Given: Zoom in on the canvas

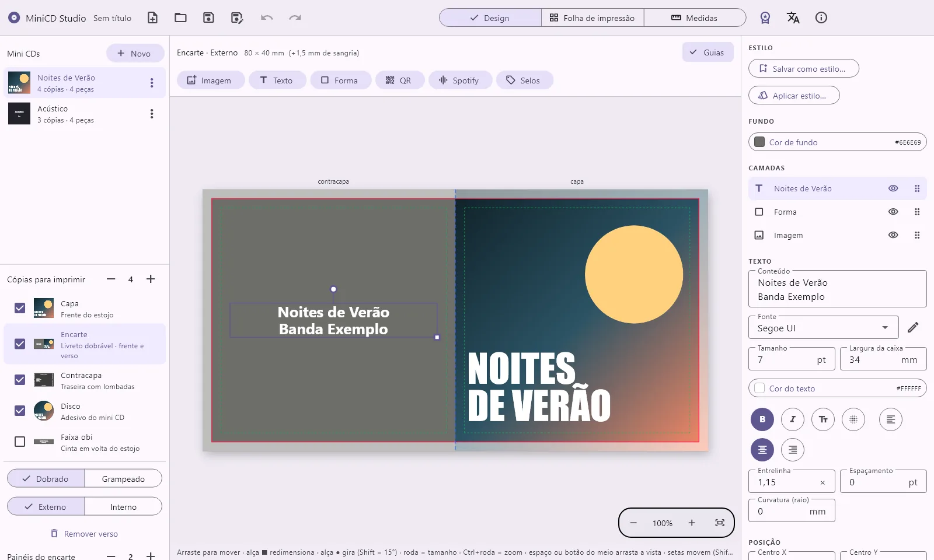Looking at the screenshot, I should [692, 523].
